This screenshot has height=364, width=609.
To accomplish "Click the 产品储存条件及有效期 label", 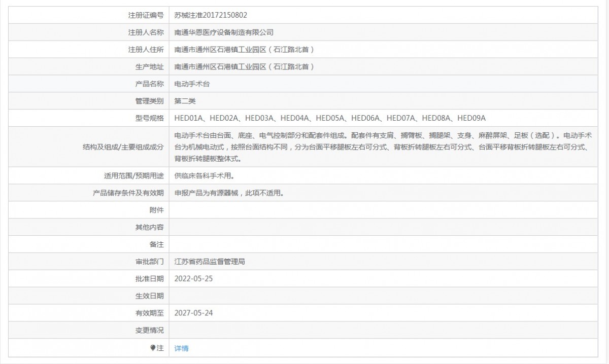I will (128, 193).
